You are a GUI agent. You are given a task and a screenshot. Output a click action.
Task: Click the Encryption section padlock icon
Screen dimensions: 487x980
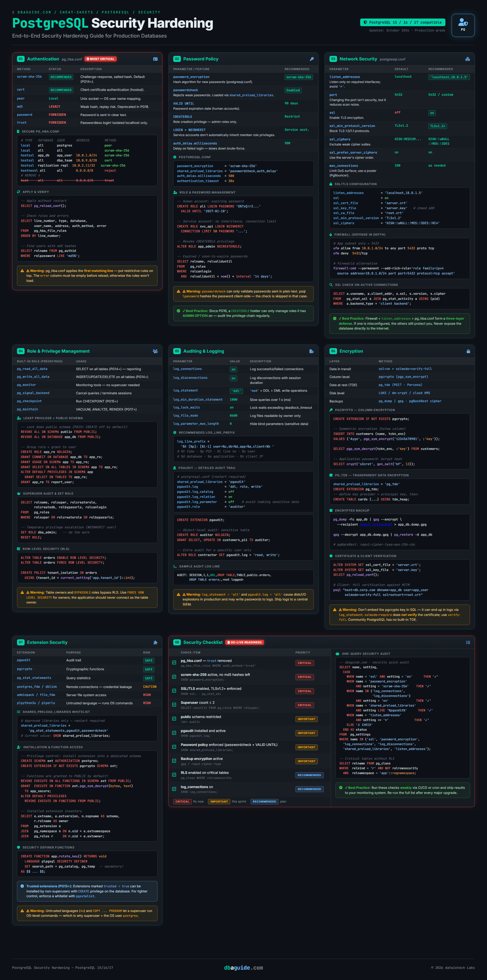(468, 351)
